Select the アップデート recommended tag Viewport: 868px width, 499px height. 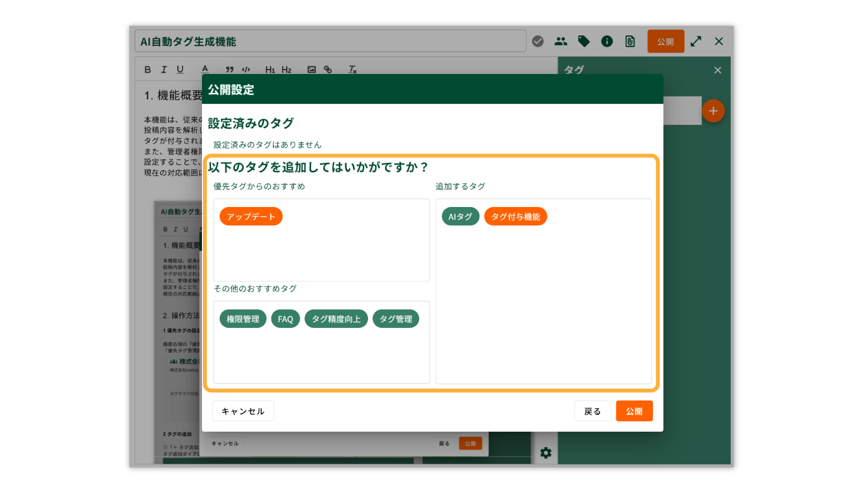[x=251, y=216]
